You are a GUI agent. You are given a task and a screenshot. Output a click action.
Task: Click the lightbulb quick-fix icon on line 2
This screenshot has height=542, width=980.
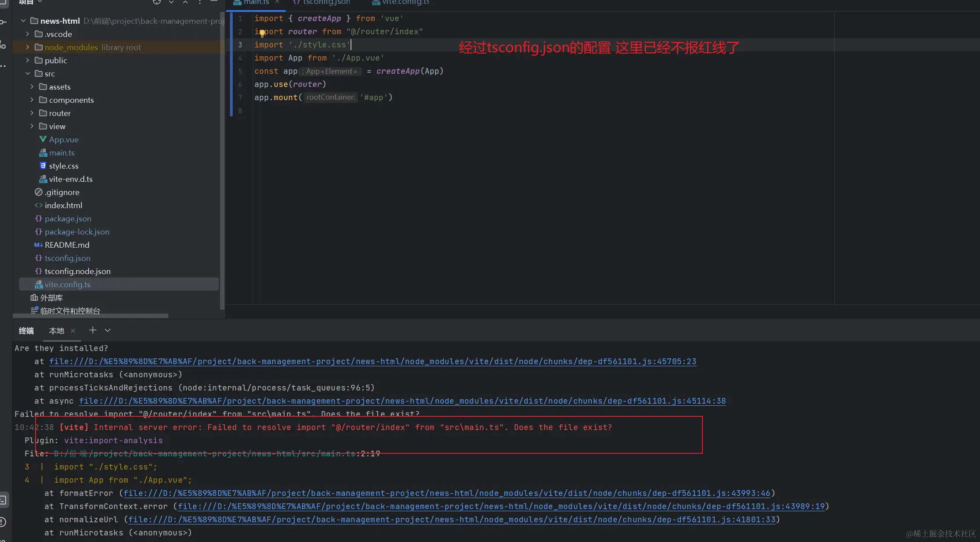coord(262,33)
